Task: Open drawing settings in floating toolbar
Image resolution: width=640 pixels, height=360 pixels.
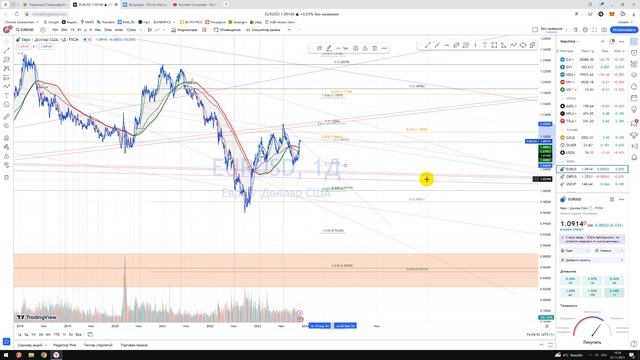Action: pos(356,48)
